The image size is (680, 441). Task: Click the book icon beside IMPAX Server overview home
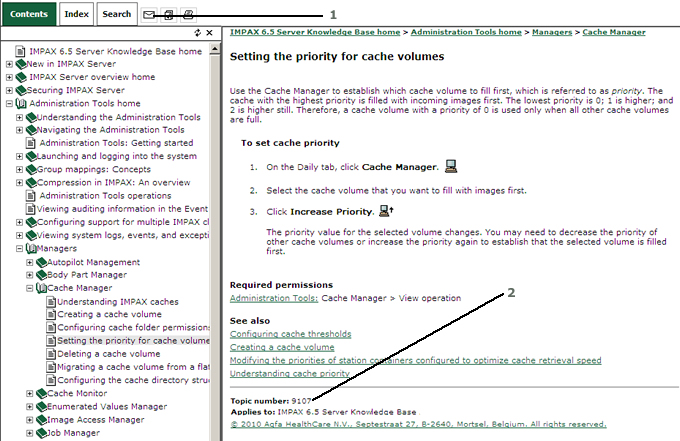[x=21, y=77]
